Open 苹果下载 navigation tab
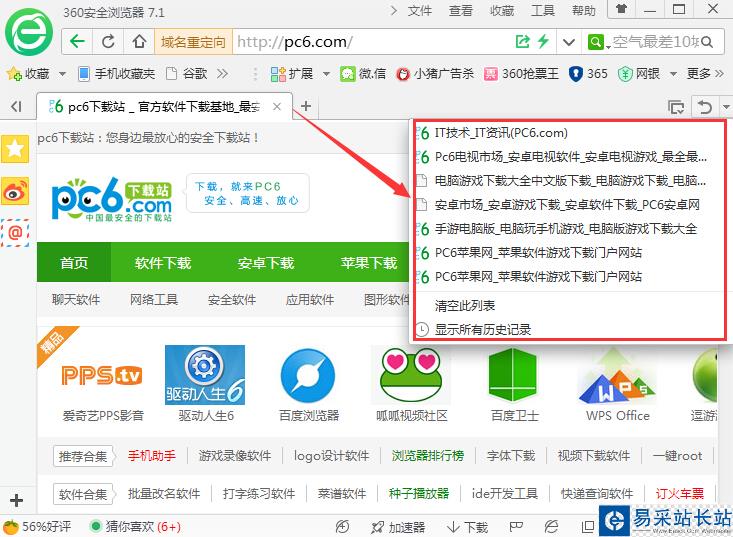This screenshot has width=733, height=537. point(368,263)
